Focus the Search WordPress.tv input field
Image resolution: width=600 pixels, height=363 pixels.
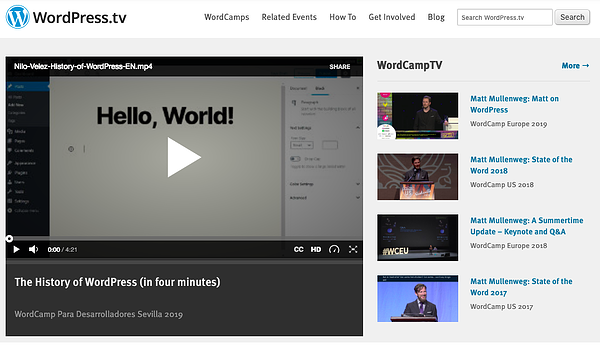coord(504,17)
